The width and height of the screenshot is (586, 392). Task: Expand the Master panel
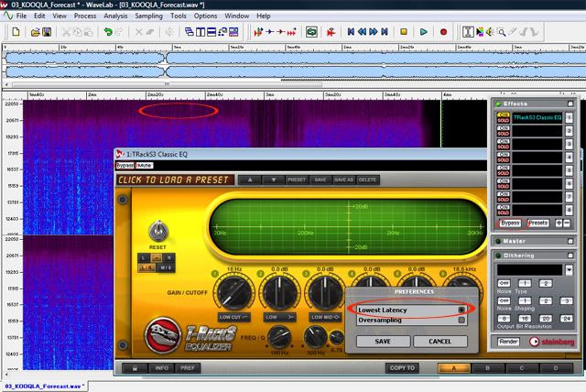[x=570, y=241]
